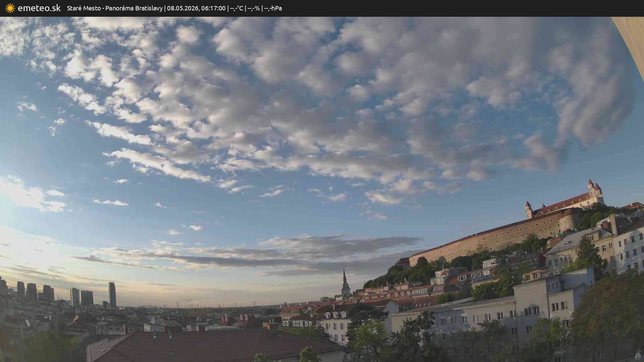Select the location title 'Staré Mesto - Panoráma Bratislavy'
This screenshot has height=362, width=644.
tap(115, 8)
